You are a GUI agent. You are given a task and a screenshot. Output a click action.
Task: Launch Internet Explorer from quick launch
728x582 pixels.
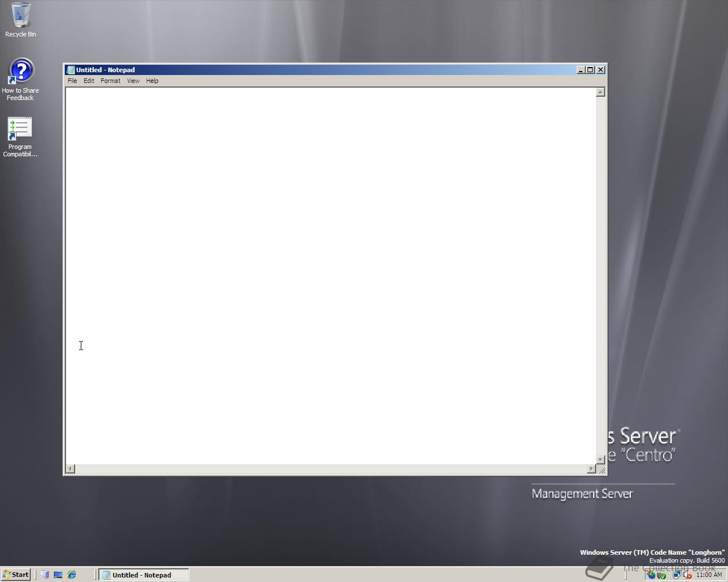(72, 575)
